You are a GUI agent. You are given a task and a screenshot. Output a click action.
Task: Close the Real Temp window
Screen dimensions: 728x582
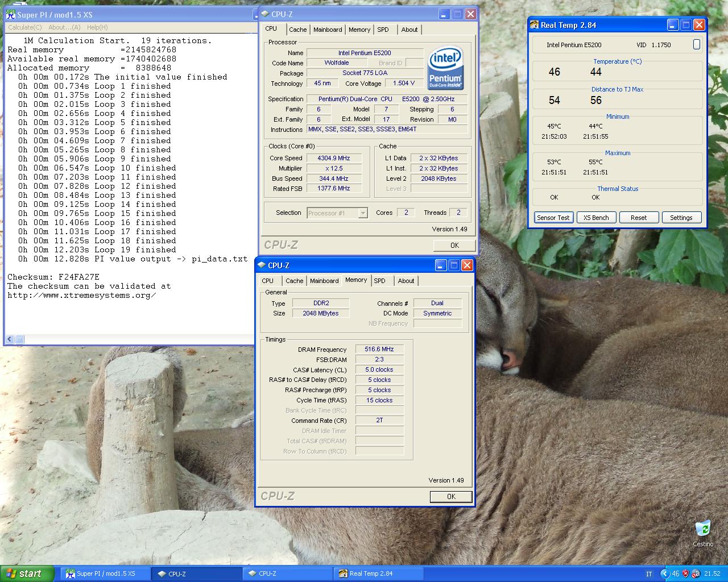699,24
